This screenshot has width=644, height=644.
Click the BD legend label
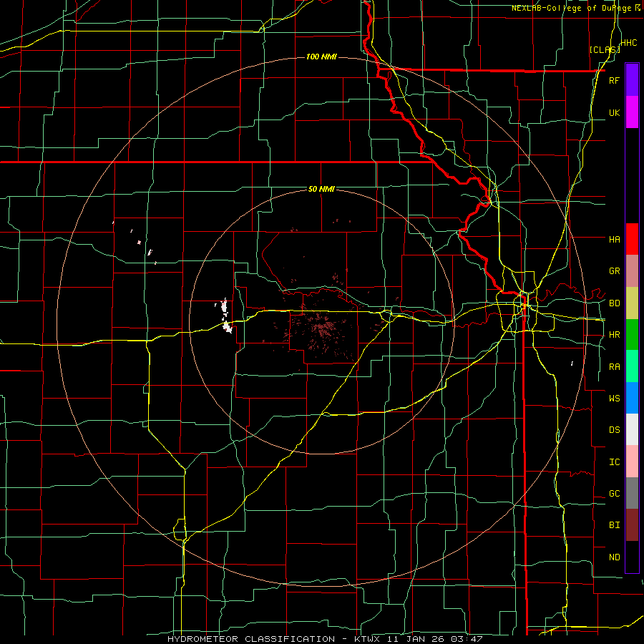pyautogui.click(x=614, y=303)
